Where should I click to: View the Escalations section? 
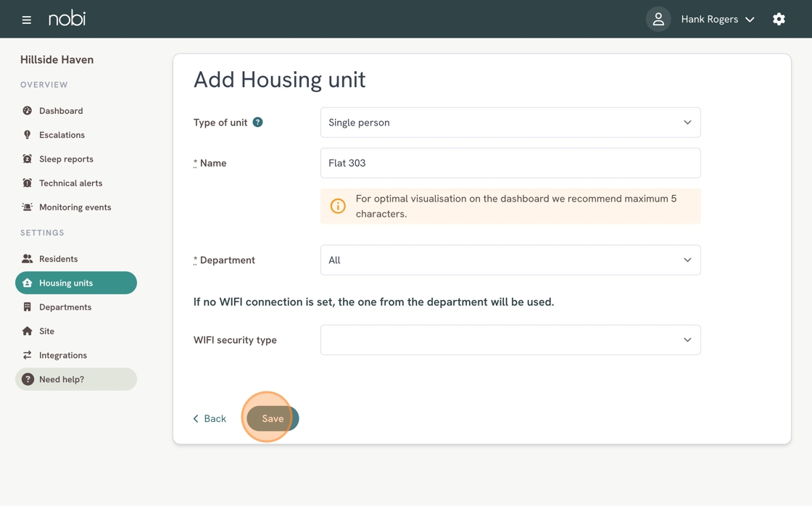pos(62,134)
